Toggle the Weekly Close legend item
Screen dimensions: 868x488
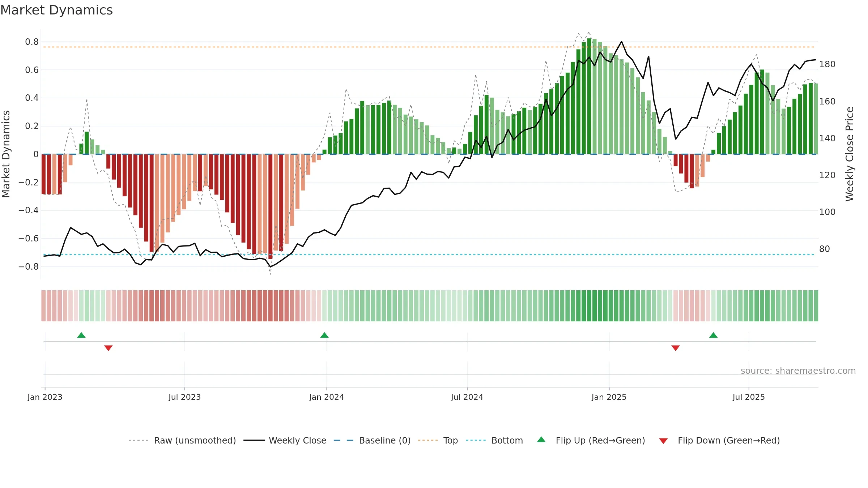[285, 440]
